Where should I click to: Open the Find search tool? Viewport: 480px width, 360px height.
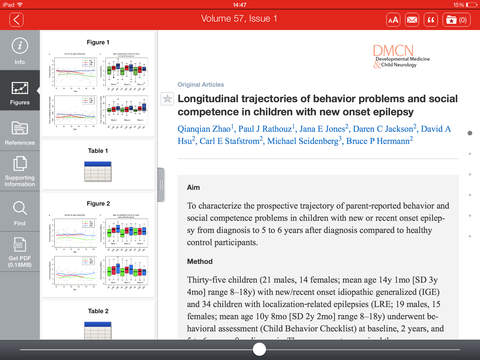pos(20,212)
